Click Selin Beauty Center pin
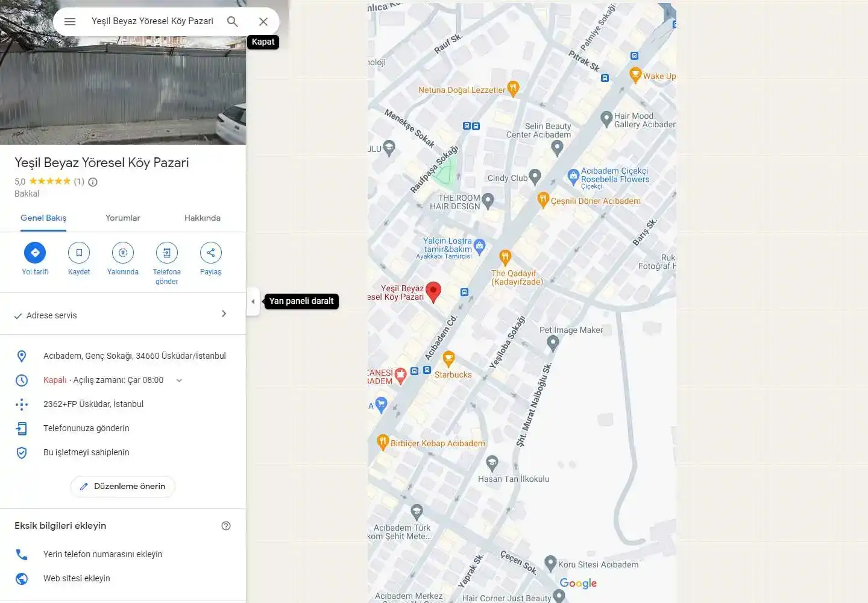This screenshot has height=603, width=868. 557,147
